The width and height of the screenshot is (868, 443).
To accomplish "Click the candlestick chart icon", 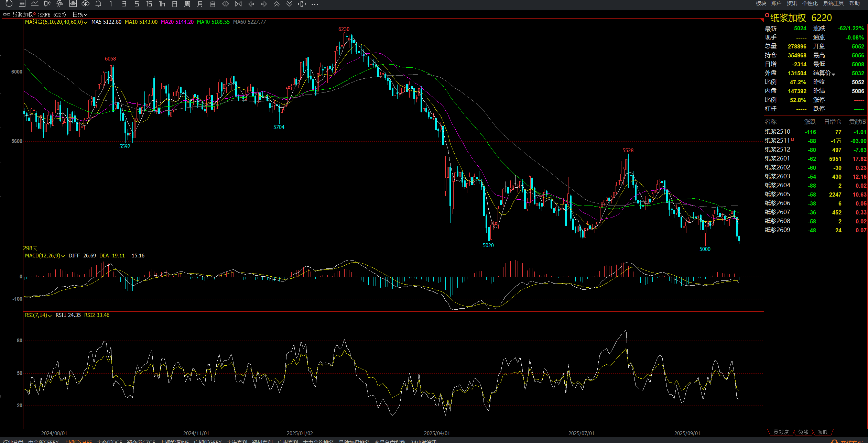I will [x=47, y=4].
